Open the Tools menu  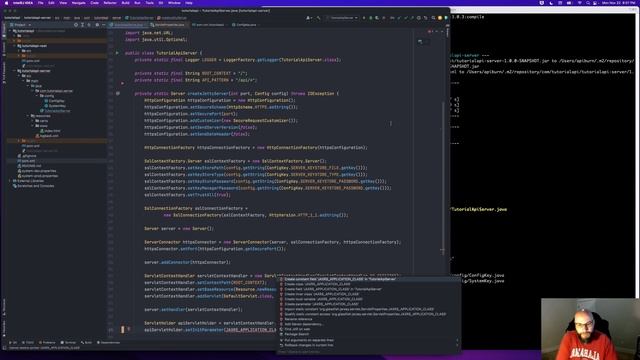pyautogui.click(x=149, y=3)
